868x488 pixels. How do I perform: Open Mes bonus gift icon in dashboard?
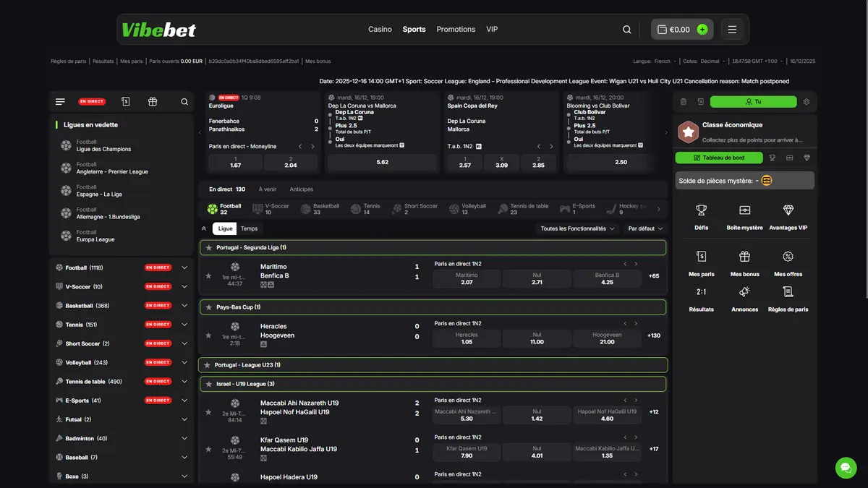(x=744, y=256)
